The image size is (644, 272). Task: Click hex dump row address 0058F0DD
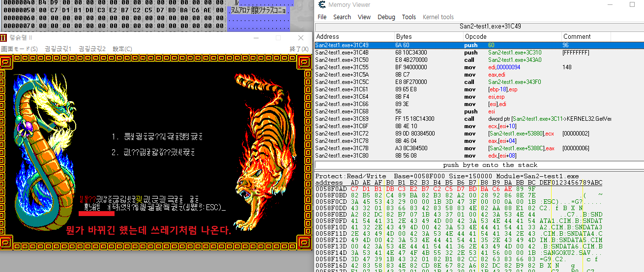[x=330, y=208]
